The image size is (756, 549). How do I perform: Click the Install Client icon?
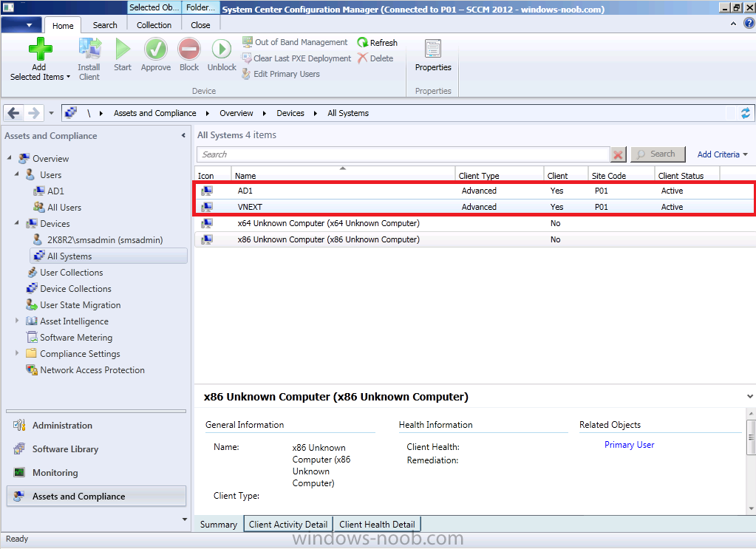pyautogui.click(x=89, y=49)
